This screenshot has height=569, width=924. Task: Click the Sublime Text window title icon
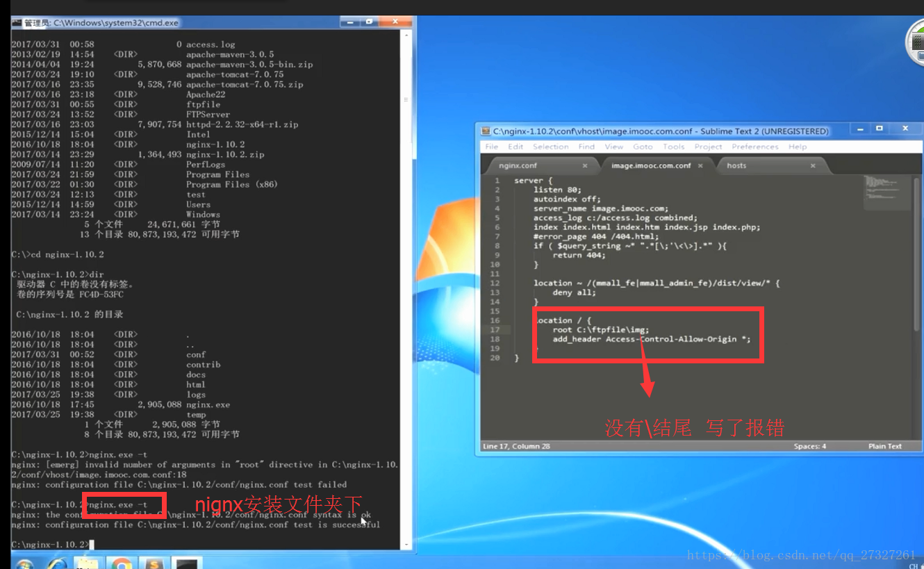pos(487,131)
